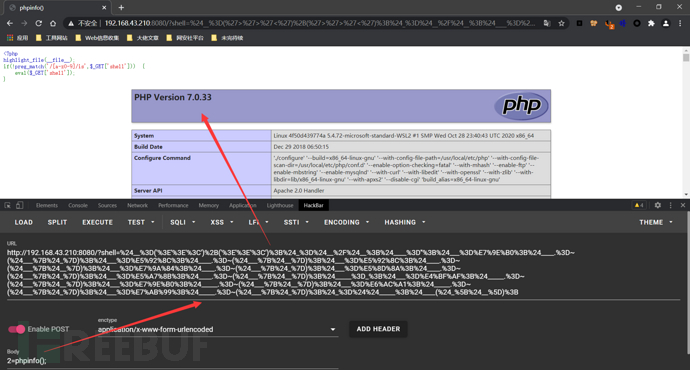Click the 'Apache 2.0 Handler' table cell
This screenshot has height=370, width=690.
pyautogui.click(x=411, y=190)
